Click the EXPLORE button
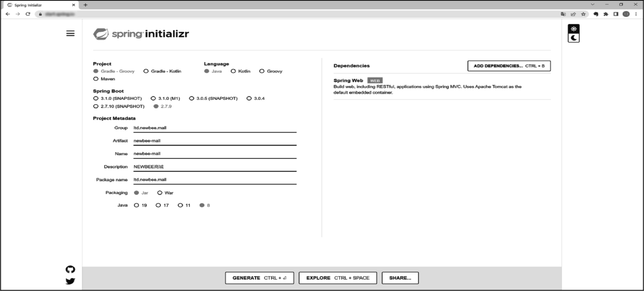 pos(338,278)
